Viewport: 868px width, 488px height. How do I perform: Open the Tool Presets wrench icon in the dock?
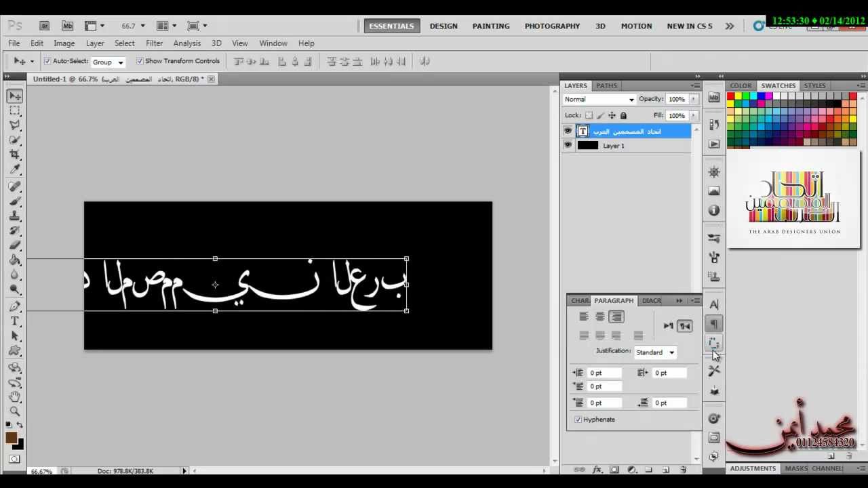click(713, 371)
